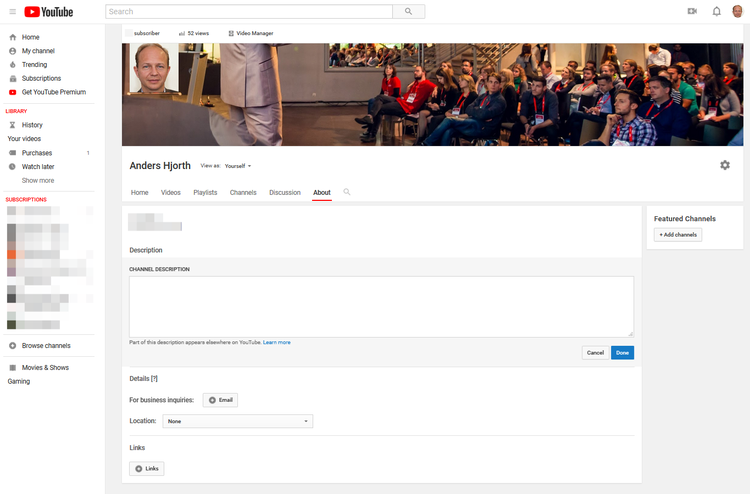This screenshot has height=494, width=750.
Task: Click the Video Manager icon
Action: [231, 33]
